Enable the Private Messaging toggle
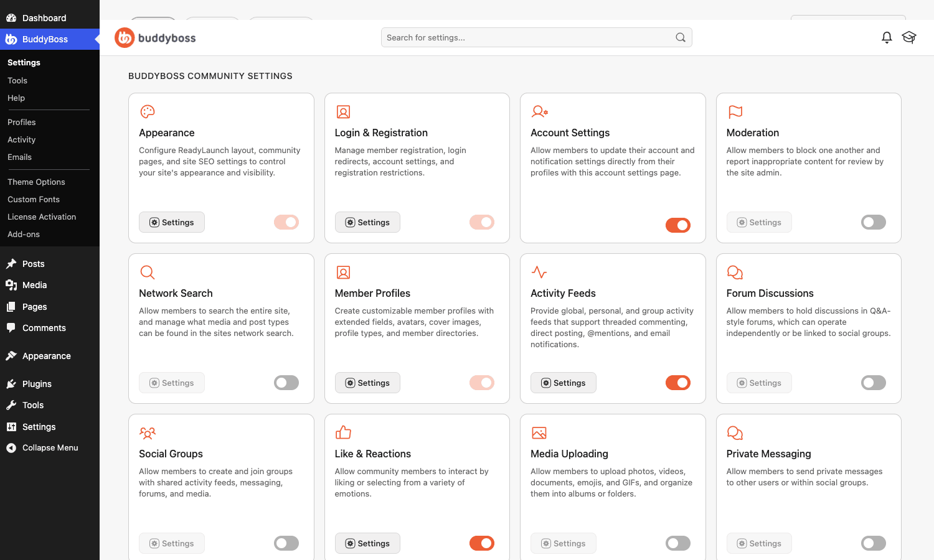Screen dimensions: 934x560 point(874,543)
